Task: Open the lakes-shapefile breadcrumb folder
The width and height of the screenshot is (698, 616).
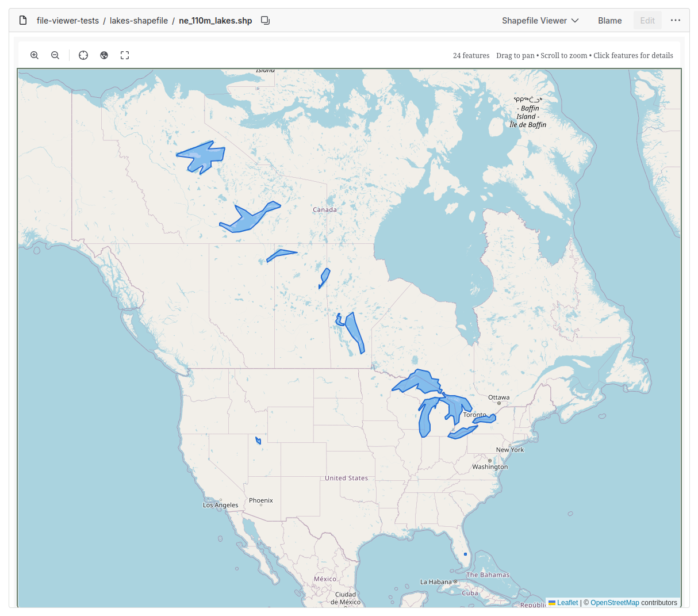Action: point(139,20)
